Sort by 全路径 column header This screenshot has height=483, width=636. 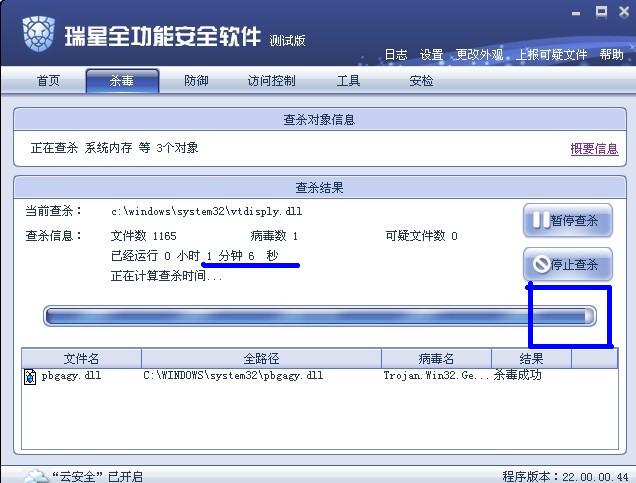[x=261, y=358]
